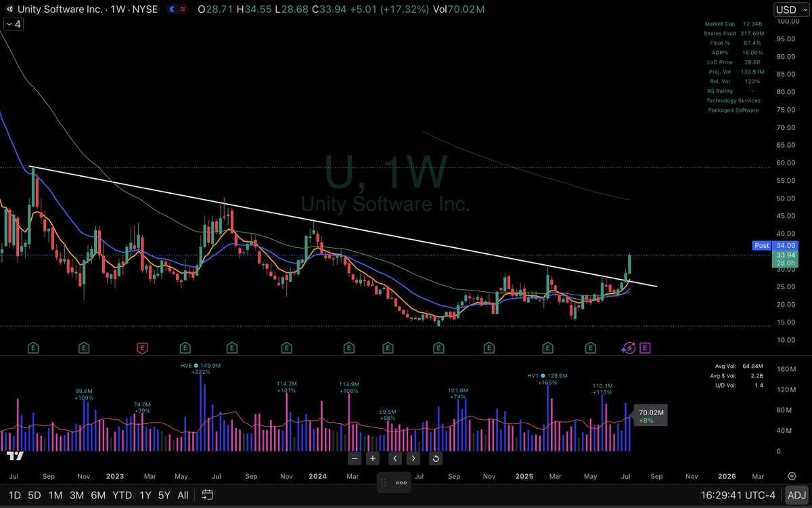Open the USD currency dropdown
Viewport: 812px width, 508px height.
[x=790, y=9]
